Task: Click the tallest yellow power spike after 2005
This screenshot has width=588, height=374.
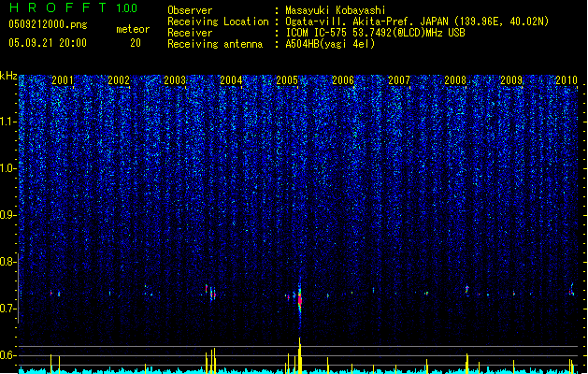Action: coord(300,355)
